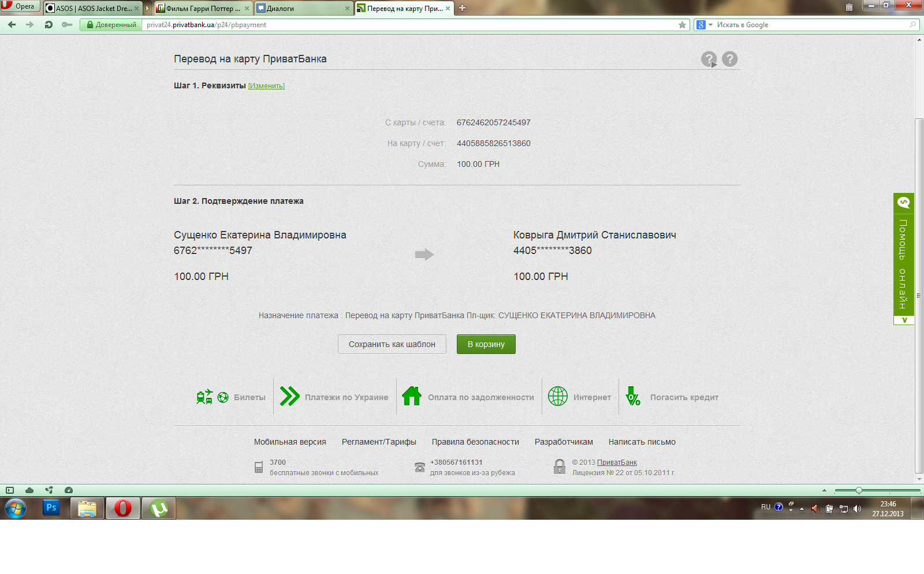Viewport: 924px width, 574px height.
Task: Click the ПриватБанк footer link
Action: pos(617,463)
